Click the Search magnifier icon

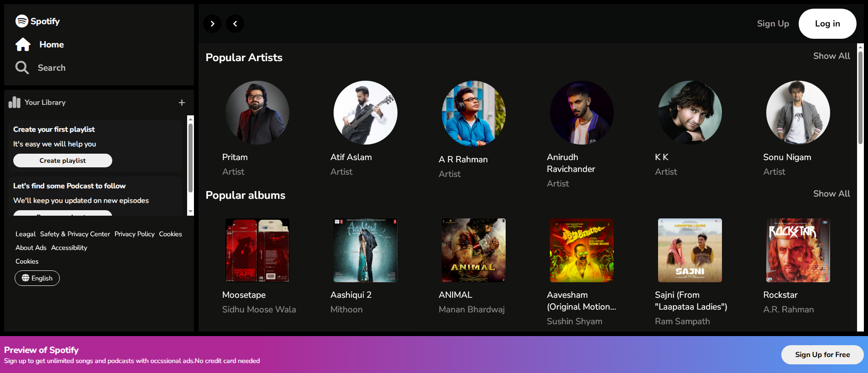(22, 67)
